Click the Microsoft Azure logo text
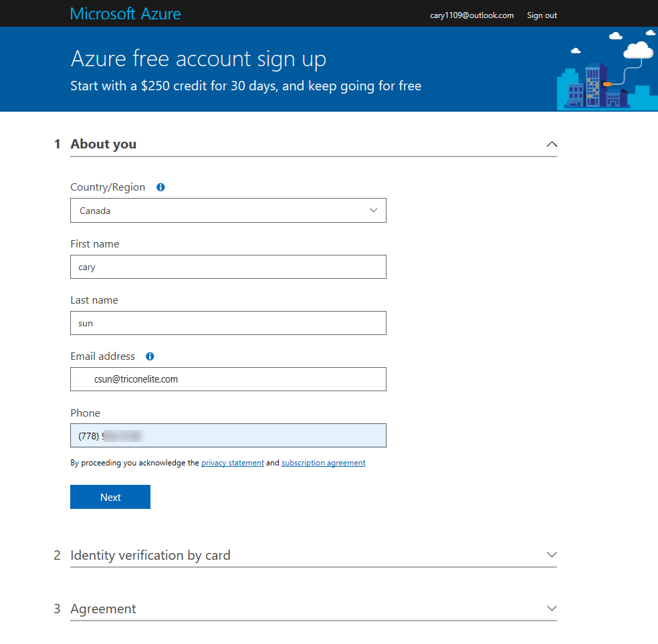Viewport: 658px width, 644px height. (125, 14)
